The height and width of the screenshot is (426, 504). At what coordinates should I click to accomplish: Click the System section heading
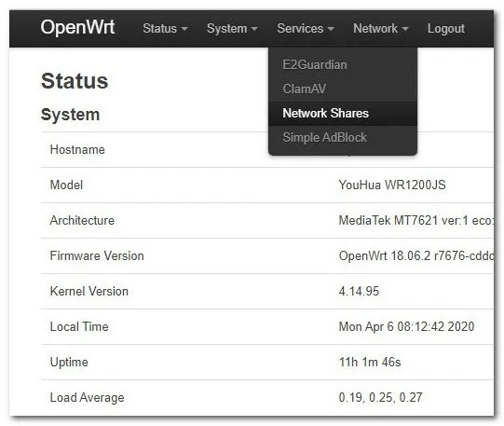click(x=71, y=115)
